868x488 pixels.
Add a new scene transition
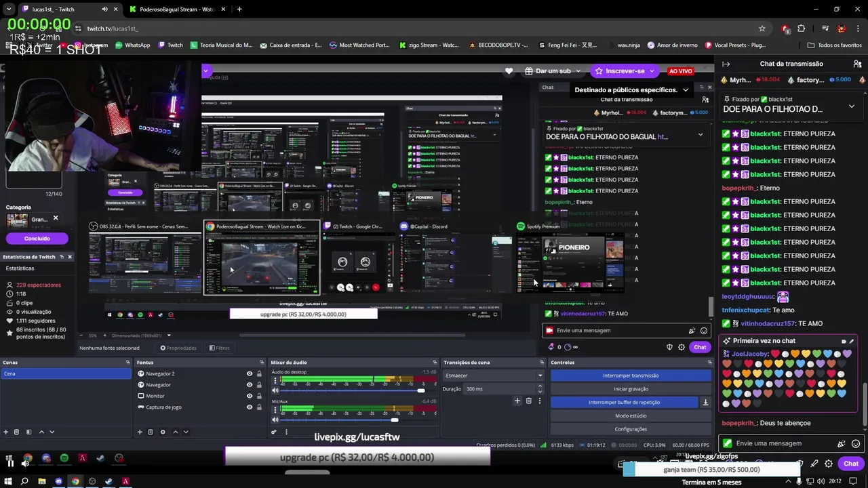[517, 401]
